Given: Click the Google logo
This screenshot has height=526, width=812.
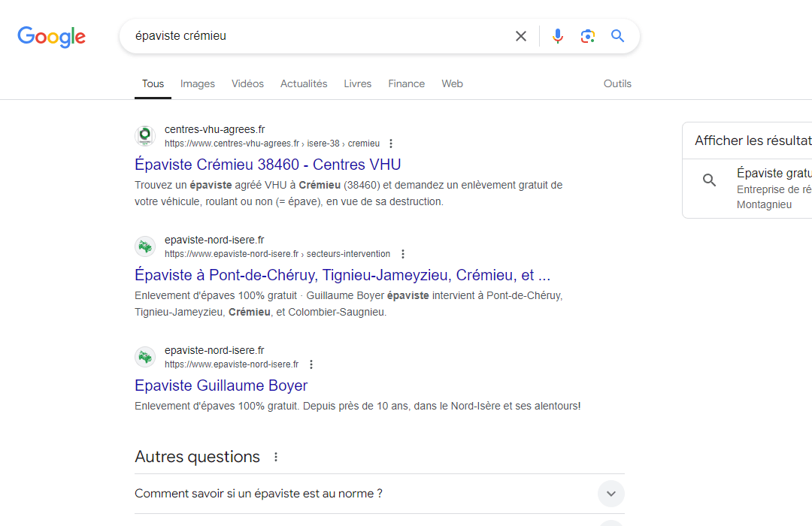Looking at the screenshot, I should (x=51, y=37).
